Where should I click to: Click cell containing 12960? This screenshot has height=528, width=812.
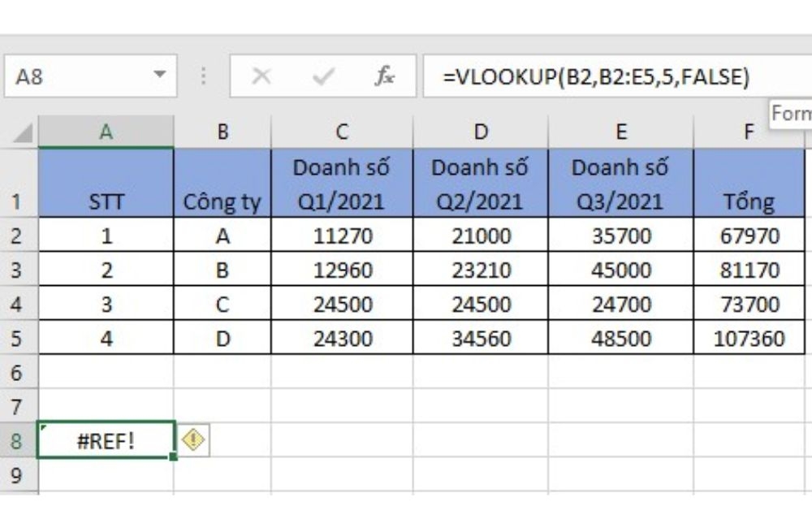pos(342,270)
